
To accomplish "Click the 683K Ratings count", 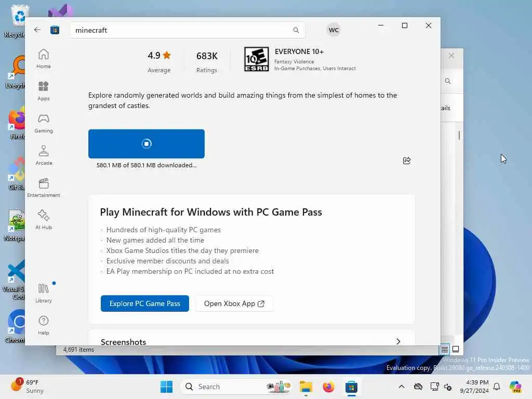I will [x=207, y=62].
